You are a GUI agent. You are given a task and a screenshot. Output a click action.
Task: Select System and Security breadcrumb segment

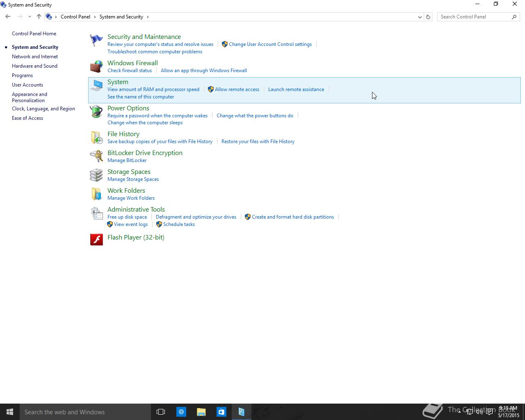121,17
